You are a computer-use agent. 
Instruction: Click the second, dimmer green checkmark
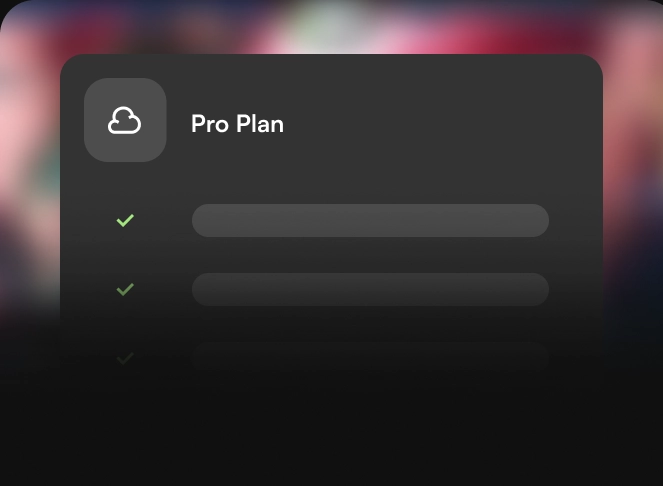pyautogui.click(x=125, y=289)
